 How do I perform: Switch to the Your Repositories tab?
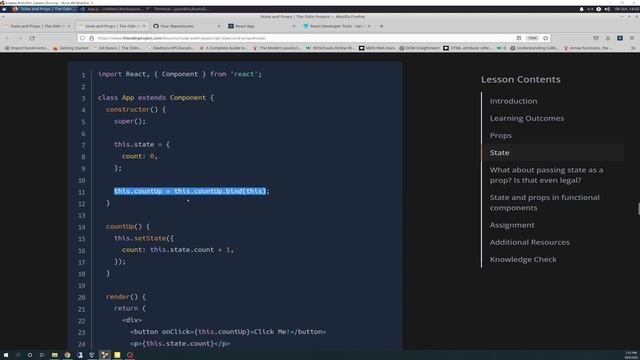[187, 26]
